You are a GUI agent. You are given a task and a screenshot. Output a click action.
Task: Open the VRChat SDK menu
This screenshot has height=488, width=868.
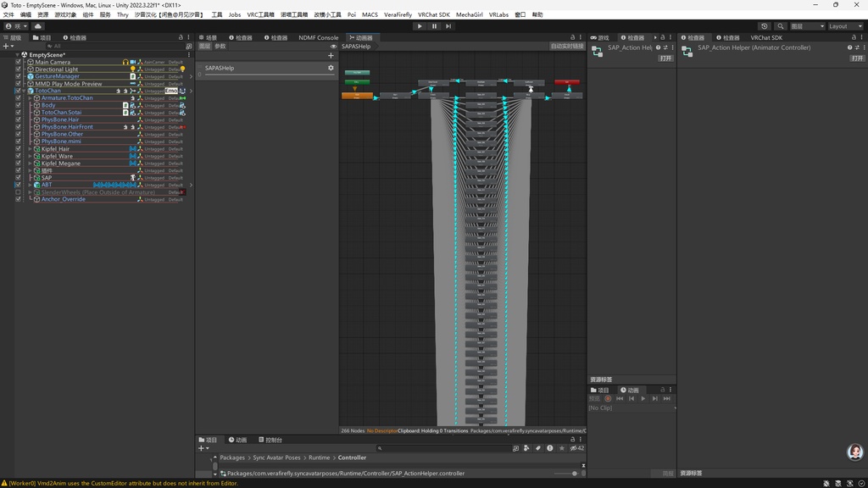click(x=433, y=15)
